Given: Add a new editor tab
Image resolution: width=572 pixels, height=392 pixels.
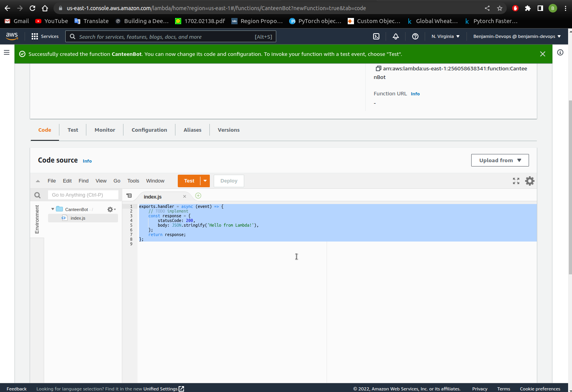Looking at the screenshot, I should click(x=198, y=196).
